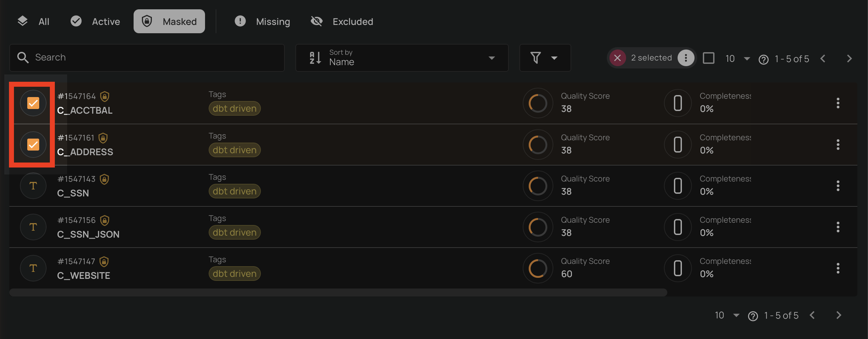Click the text type icon for C_SSN
Viewport: 868px width, 339px height.
pos(33,186)
